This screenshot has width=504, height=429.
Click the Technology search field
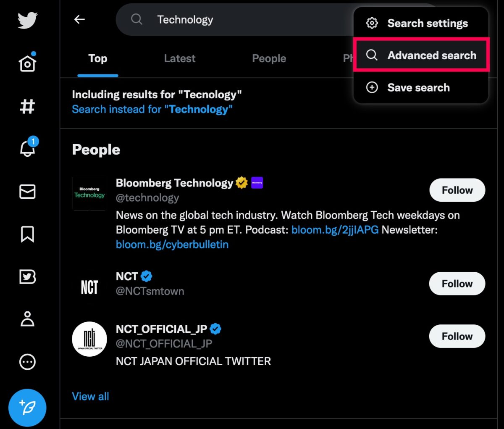tap(235, 20)
